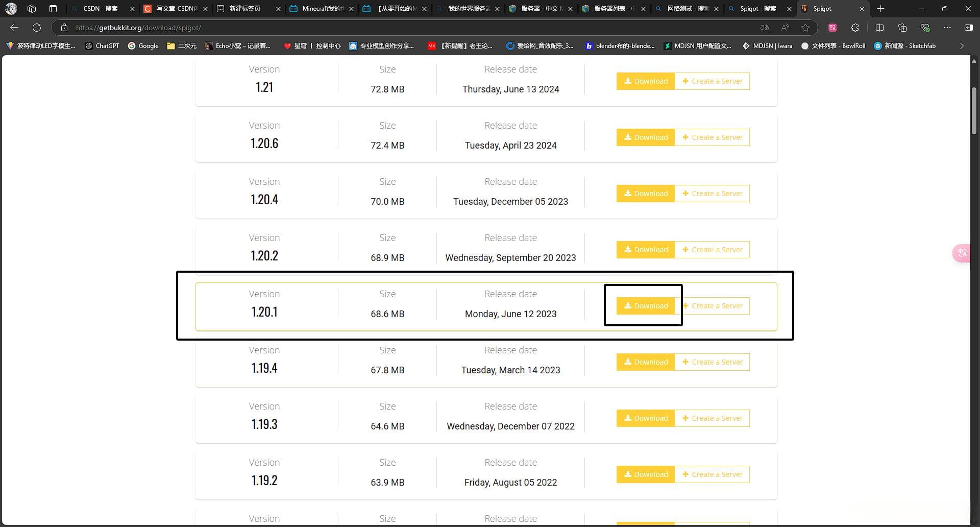Image resolution: width=980 pixels, height=527 pixels.
Task: Open Google bookmark
Action: [x=143, y=46]
